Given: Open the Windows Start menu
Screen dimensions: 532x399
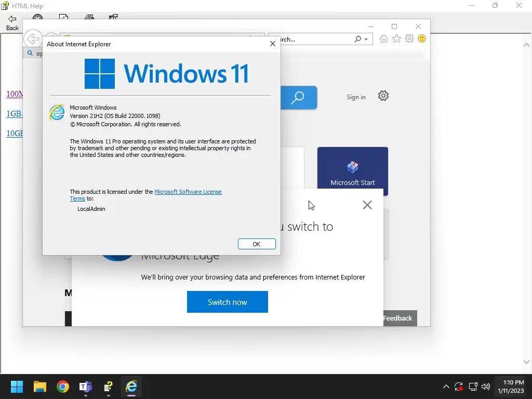Looking at the screenshot, I should click(17, 387).
